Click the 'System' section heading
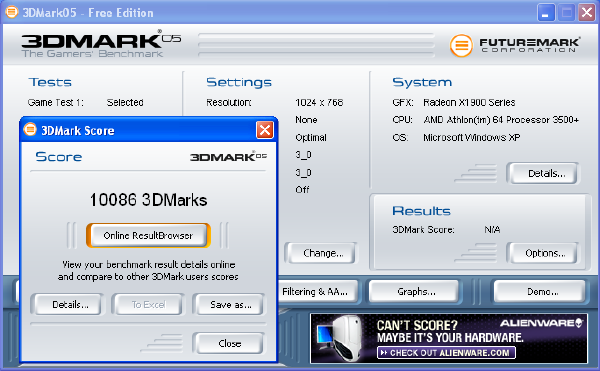This screenshot has height=371, width=600. [422, 82]
